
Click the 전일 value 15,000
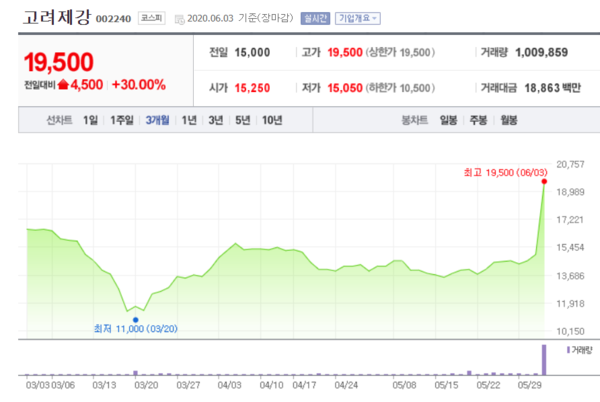(x=252, y=52)
